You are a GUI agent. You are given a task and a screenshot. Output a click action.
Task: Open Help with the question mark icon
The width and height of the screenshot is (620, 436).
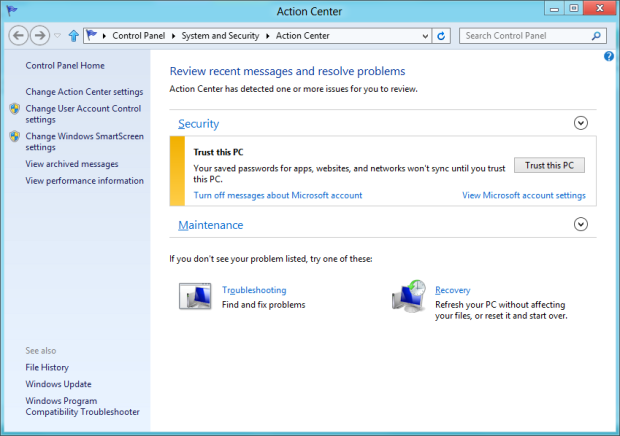pyautogui.click(x=609, y=57)
